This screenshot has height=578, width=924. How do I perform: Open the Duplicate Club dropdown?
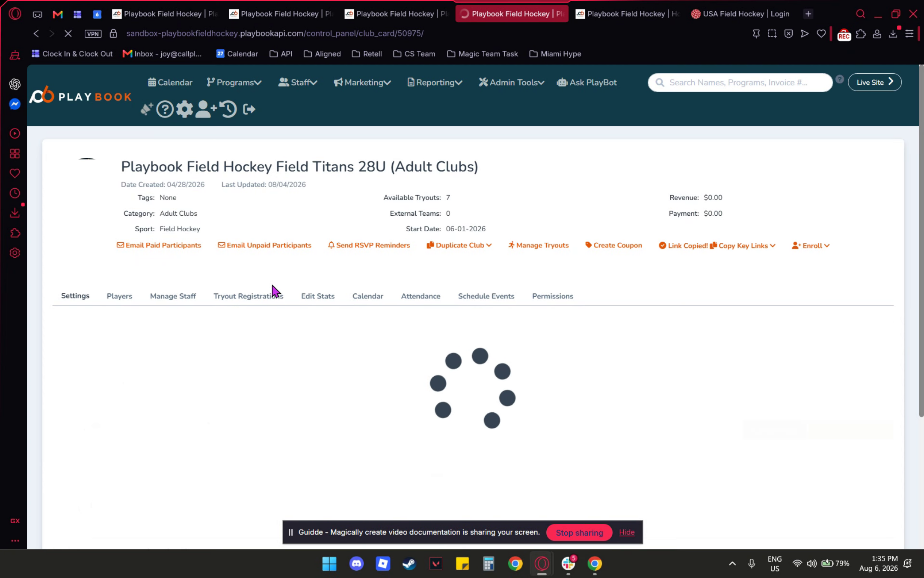(459, 245)
